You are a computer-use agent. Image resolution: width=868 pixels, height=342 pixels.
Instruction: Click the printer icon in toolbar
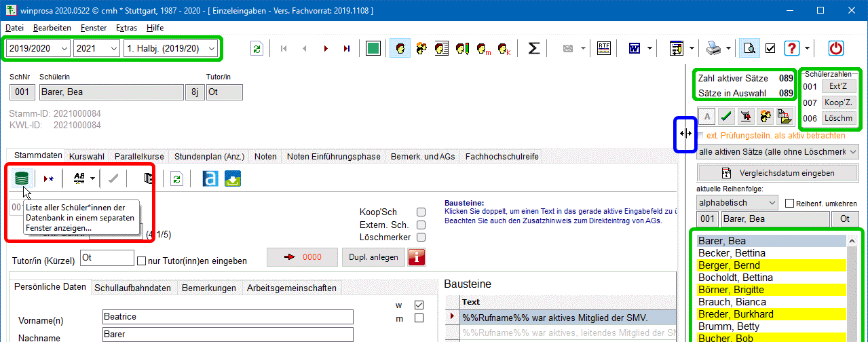713,48
